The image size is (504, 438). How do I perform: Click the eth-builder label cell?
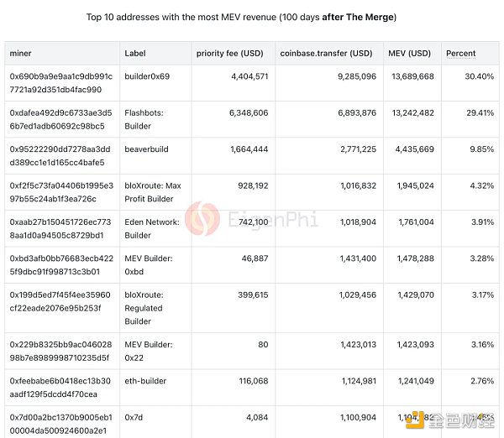(144, 381)
